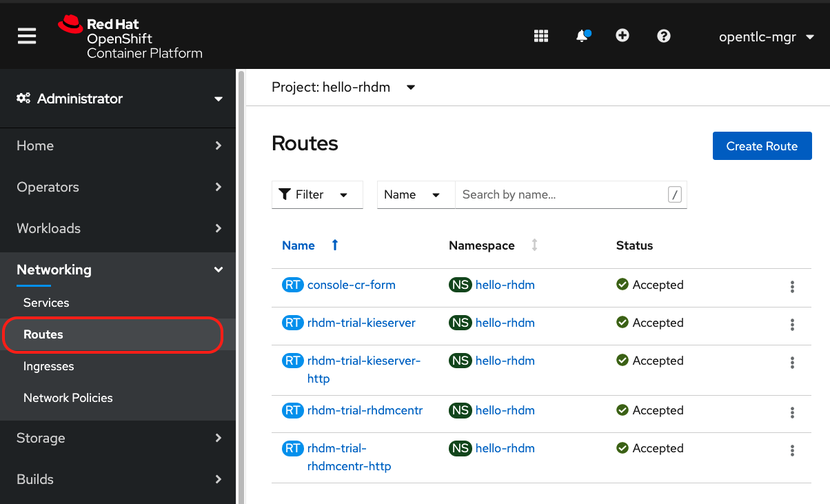Select Network Policies in the sidebar
This screenshot has height=504, width=830.
(68, 398)
